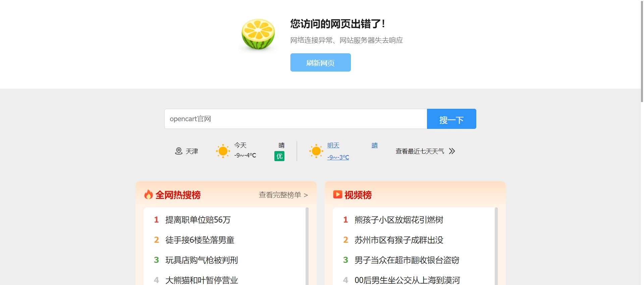Click the flame icon of 全网热搜榜
The image size is (644, 285).
pos(148,194)
